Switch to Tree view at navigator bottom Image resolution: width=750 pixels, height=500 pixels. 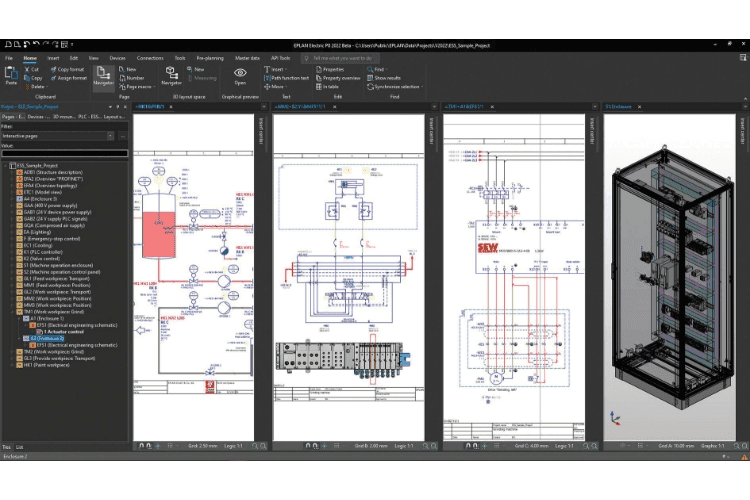coord(6,447)
